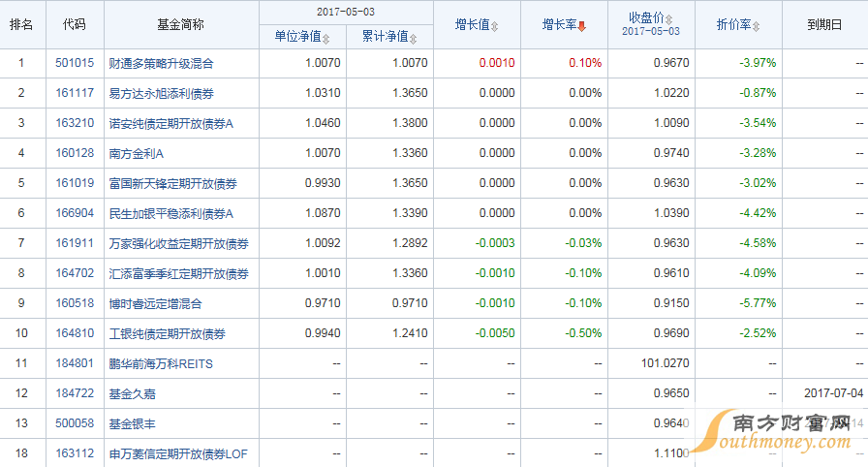
Task: Sort by 单位净值 arrow icon
Action: 326,38
